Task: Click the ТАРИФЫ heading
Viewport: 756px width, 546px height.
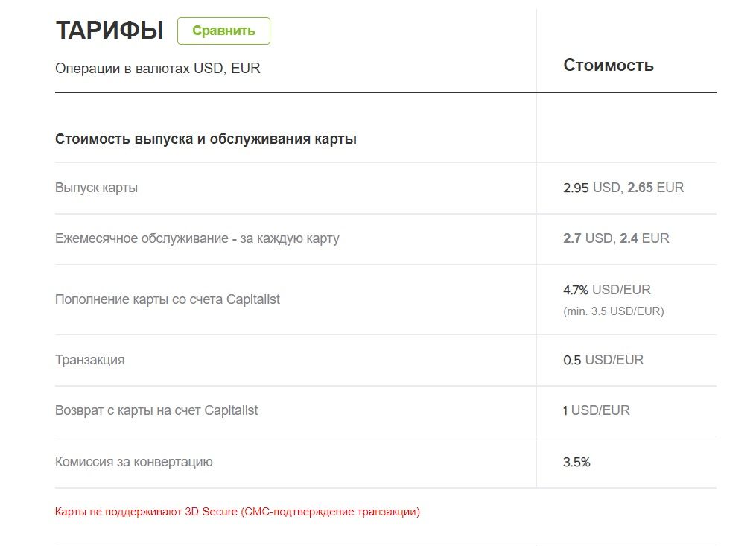Action: pyautogui.click(x=109, y=31)
